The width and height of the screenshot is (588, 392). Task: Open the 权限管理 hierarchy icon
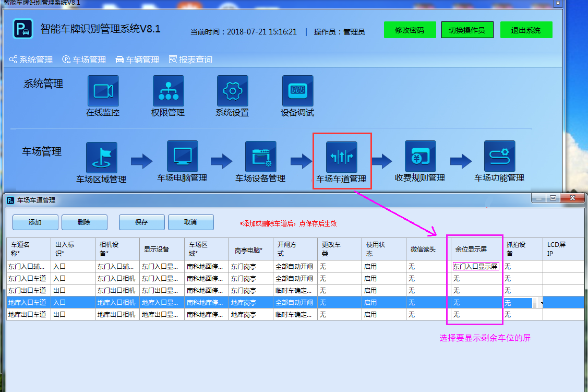169,91
